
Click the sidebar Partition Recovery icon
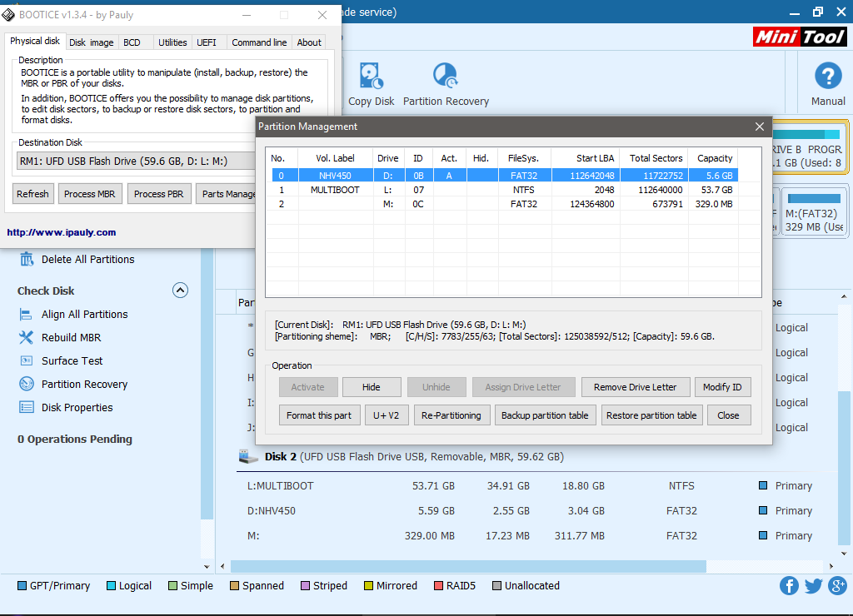point(26,384)
